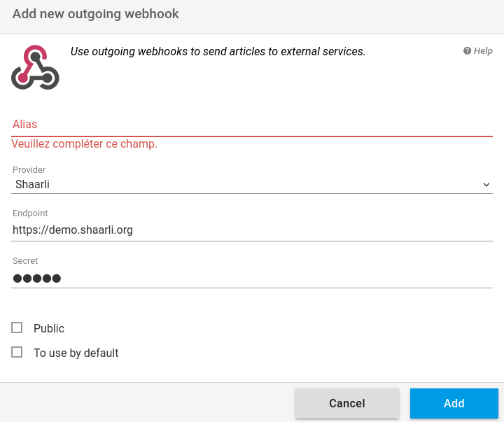The height and width of the screenshot is (422, 504).
Task: Click the Add new outgoing webhook title
Action: point(95,14)
